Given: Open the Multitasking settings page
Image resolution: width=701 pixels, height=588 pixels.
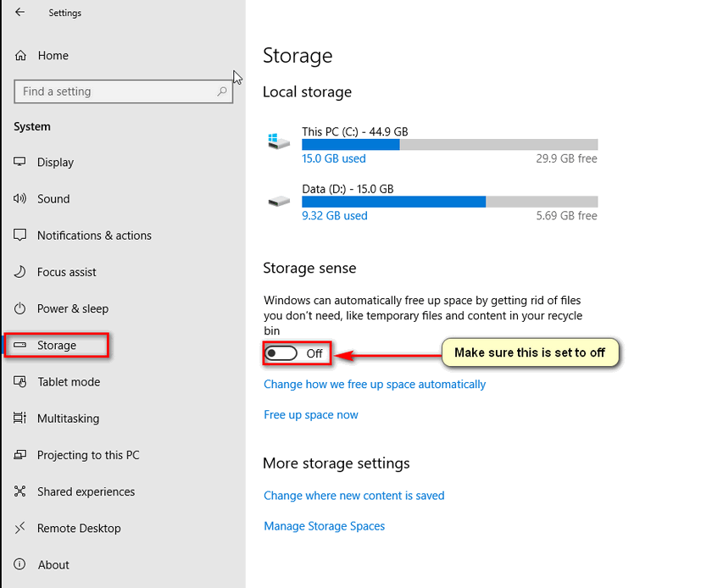Looking at the screenshot, I should (x=68, y=419).
